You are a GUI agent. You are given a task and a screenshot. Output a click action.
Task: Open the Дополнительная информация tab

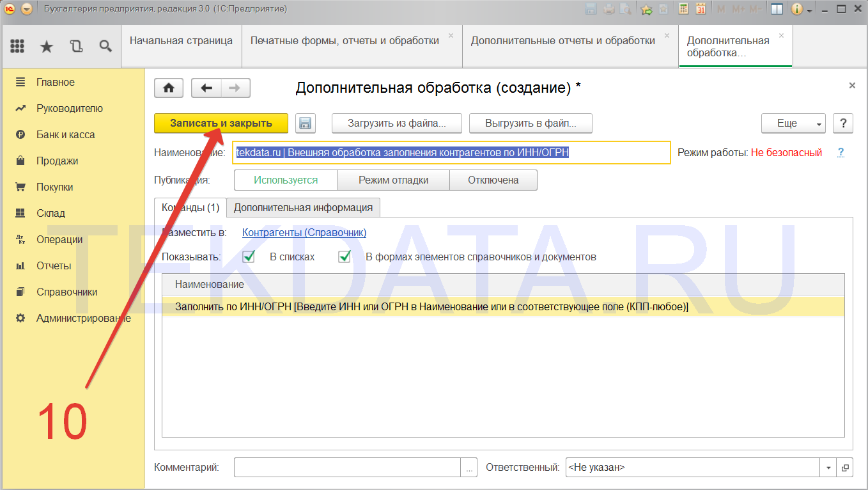coord(303,208)
